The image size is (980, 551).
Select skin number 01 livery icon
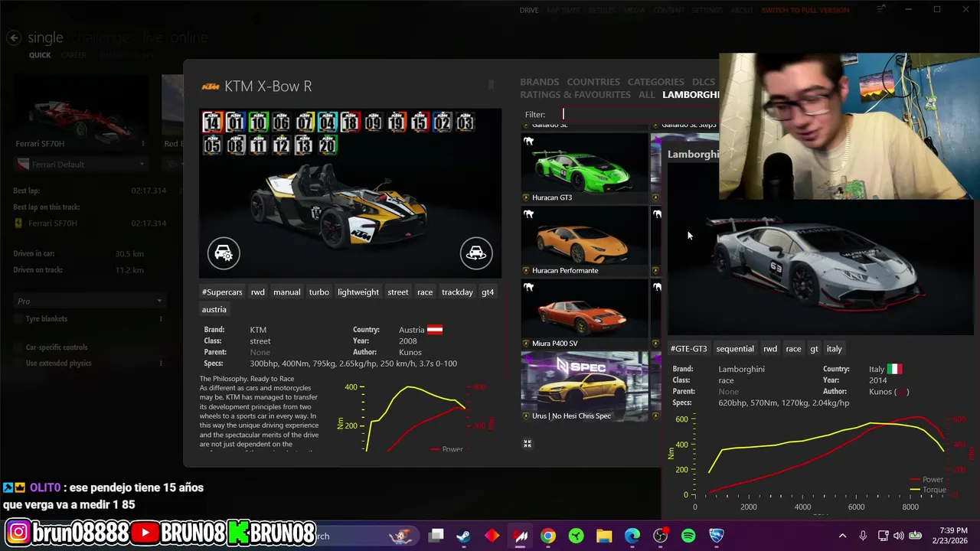tap(235, 122)
